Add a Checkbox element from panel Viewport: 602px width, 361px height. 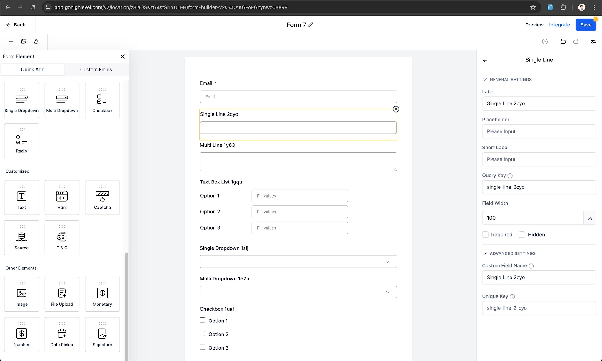(102, 101)
